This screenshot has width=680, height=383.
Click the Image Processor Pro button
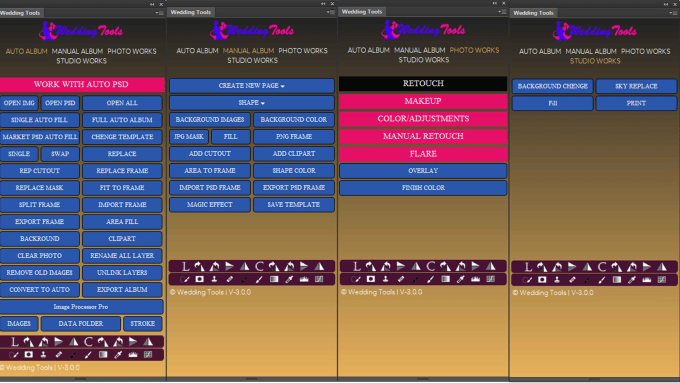[x=81, y=307]
